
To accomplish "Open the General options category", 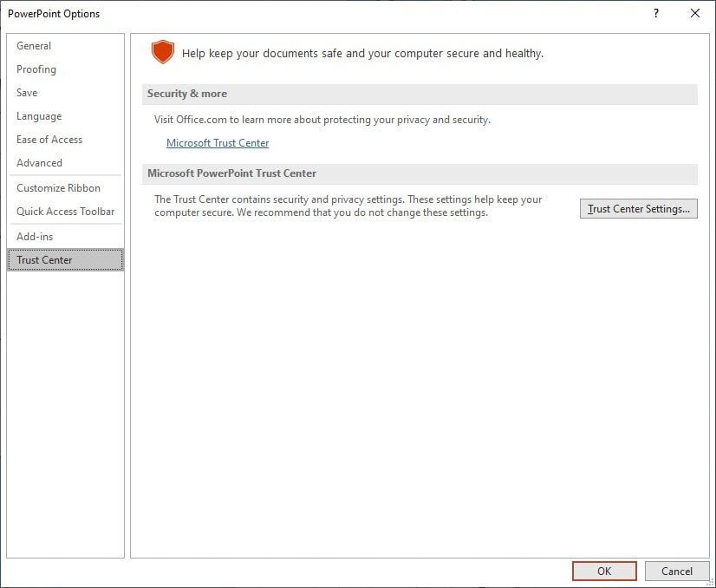I will coord(34,46).
